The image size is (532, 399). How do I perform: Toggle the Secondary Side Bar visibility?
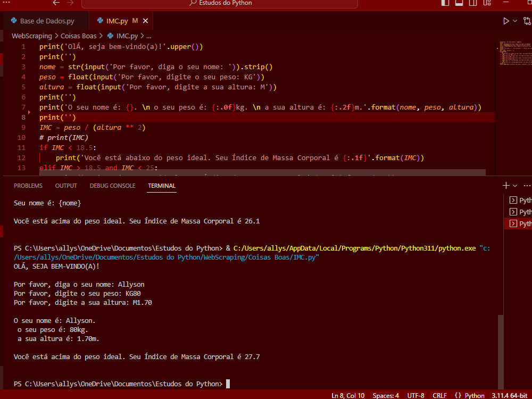[472, 3]
